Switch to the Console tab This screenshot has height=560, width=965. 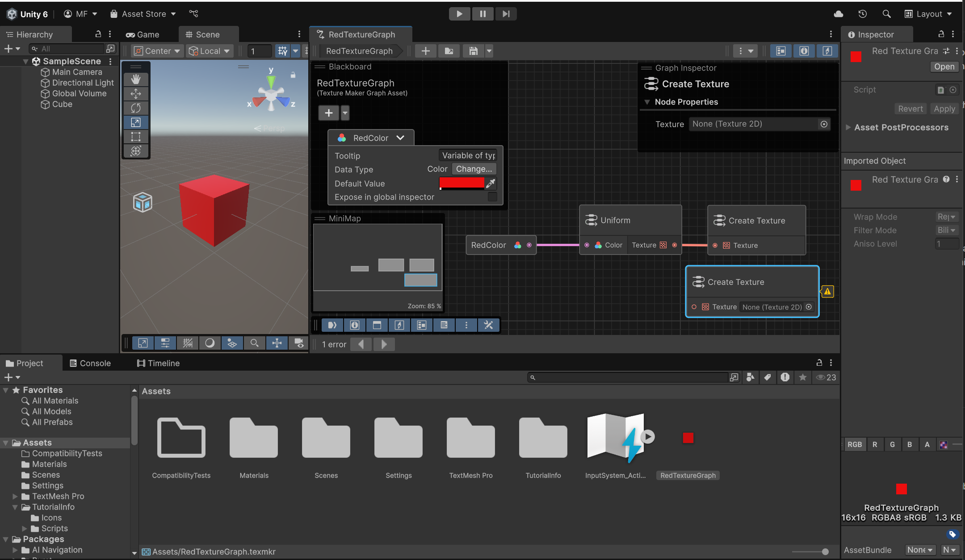(90, 363)
